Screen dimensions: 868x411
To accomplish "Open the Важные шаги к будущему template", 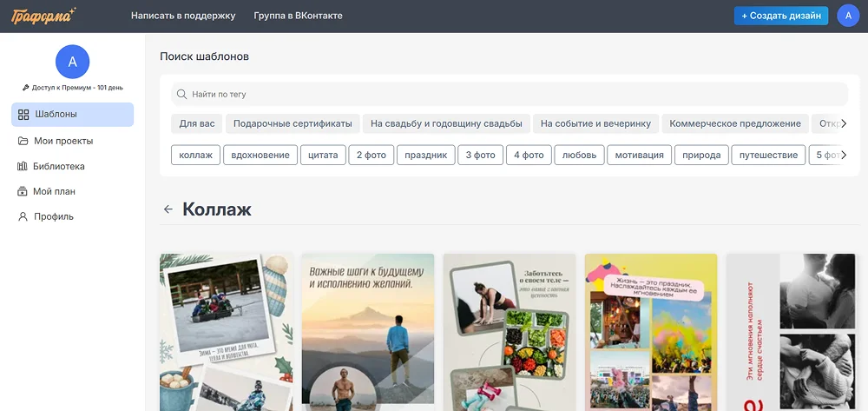I will (368, 332).
